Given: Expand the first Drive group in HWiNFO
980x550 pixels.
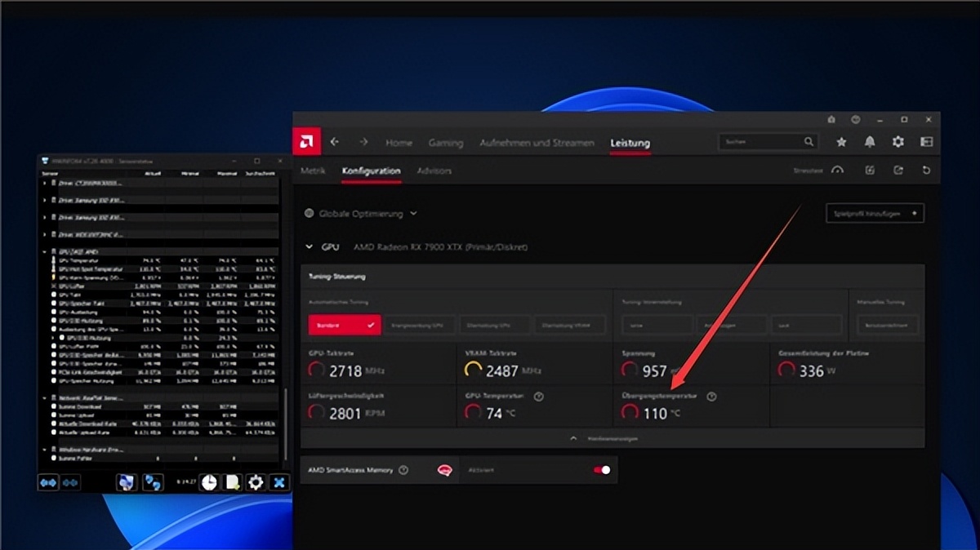Looking at the screenshot, I should [x=45, y=184].
